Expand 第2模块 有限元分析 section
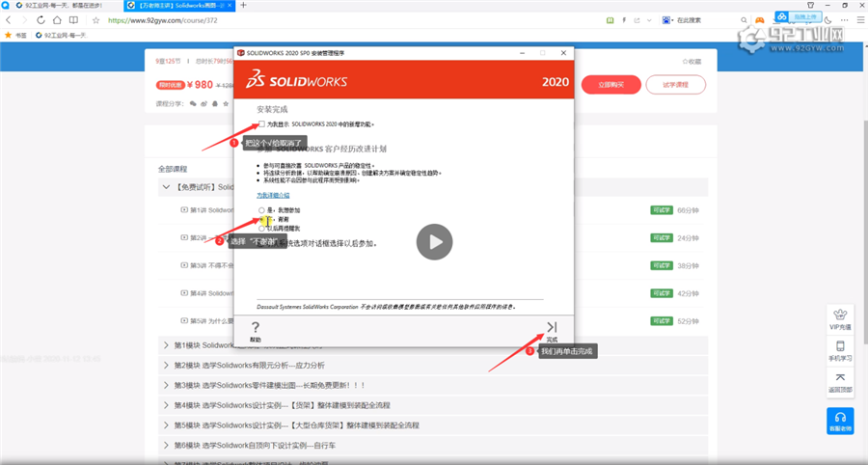Viewport: 868px width, 465px height. pyautogui.click(x=166, y=366)
